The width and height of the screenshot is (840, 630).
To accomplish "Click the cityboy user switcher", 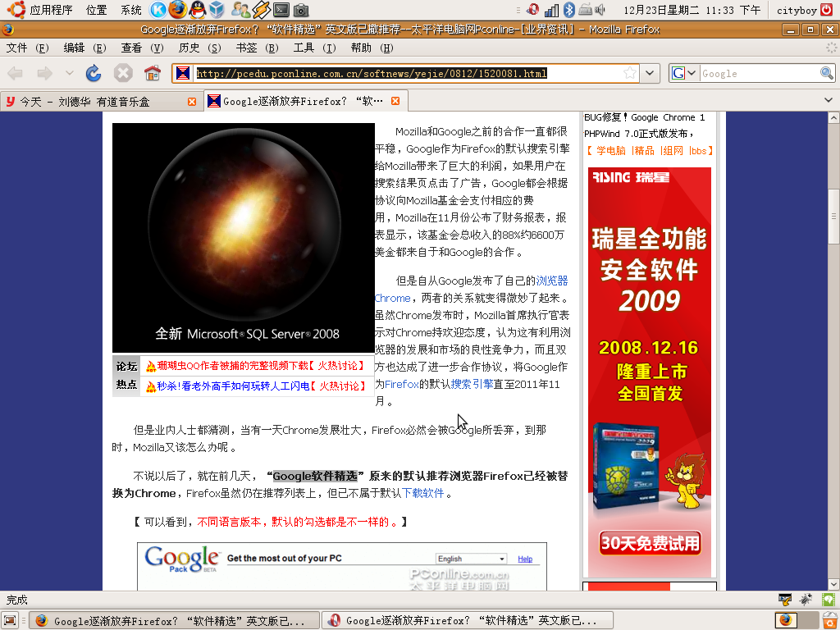I will (797, 10).
